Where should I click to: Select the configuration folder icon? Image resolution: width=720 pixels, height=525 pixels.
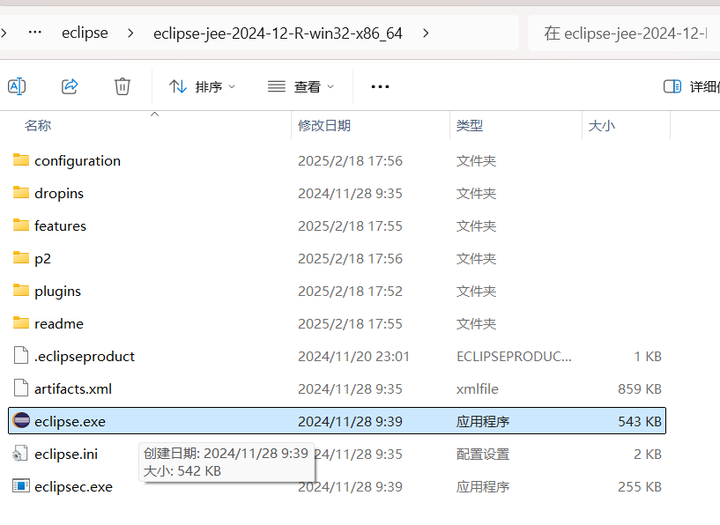coord(21,160)
